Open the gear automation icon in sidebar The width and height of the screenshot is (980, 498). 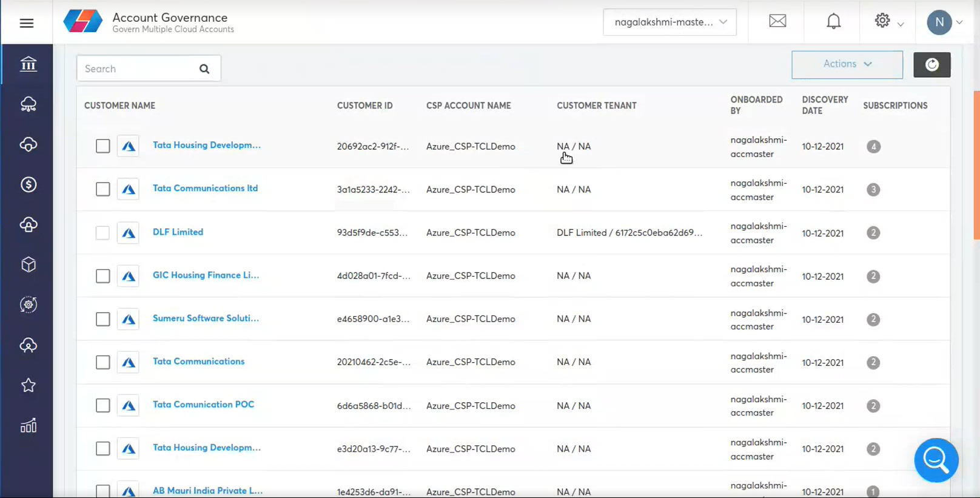tap(29, 305)
